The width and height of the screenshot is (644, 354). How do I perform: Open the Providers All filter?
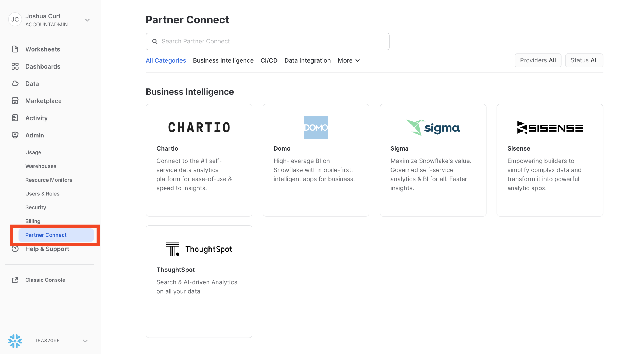tap(537, 60)
